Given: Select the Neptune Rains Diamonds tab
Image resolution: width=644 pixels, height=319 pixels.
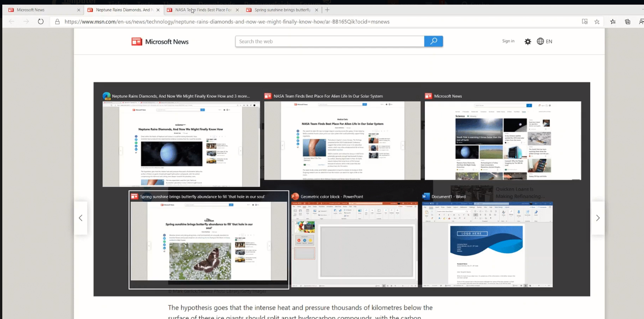Looking at the screenshot, I should click(123, 10).
